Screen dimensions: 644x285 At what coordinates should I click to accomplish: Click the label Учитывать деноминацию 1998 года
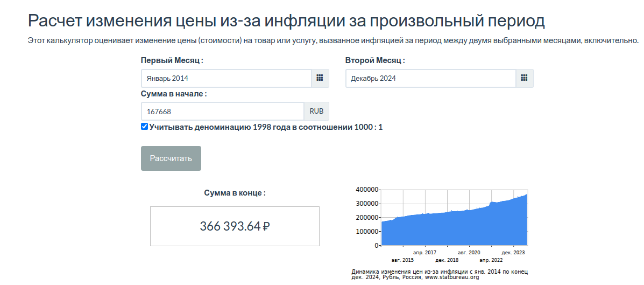(x=266, y=127)
